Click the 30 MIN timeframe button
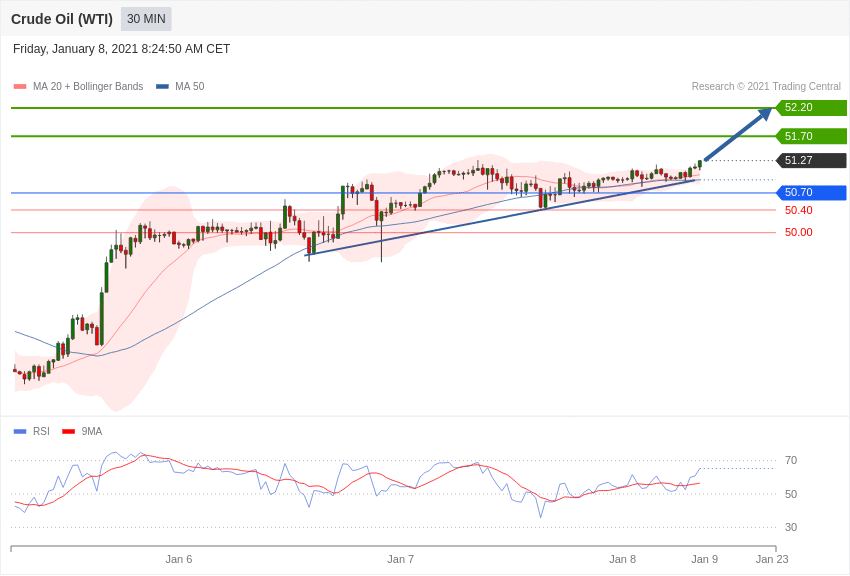 (x=146, y=19)
